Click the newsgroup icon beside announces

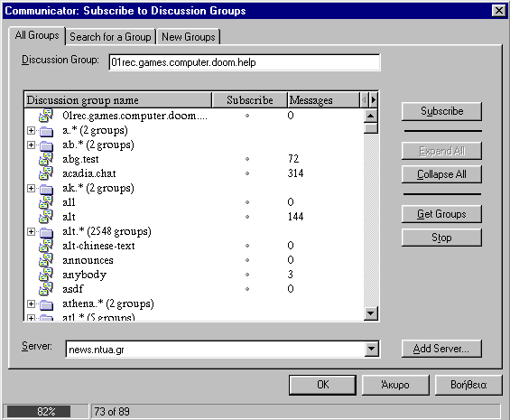[46, 260]
